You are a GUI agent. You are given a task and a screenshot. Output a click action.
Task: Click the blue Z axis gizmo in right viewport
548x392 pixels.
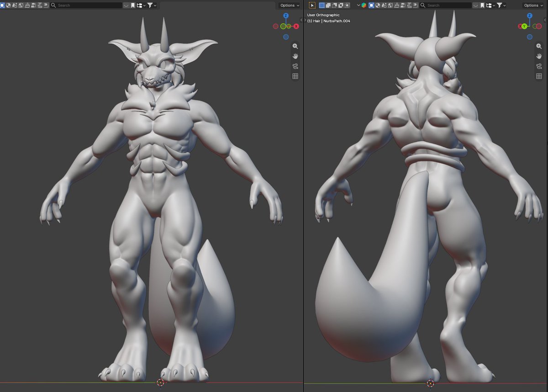(x=529, y=16)
